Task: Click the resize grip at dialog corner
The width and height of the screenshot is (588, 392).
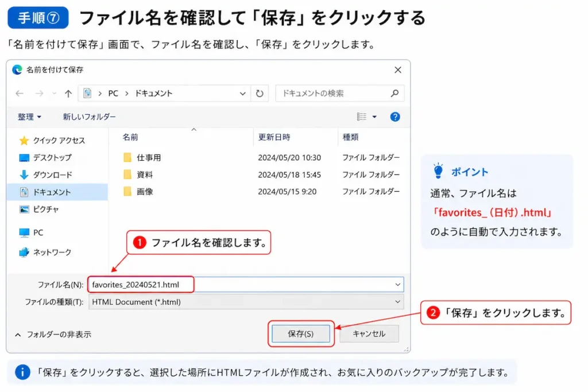Action: [407, 350]
